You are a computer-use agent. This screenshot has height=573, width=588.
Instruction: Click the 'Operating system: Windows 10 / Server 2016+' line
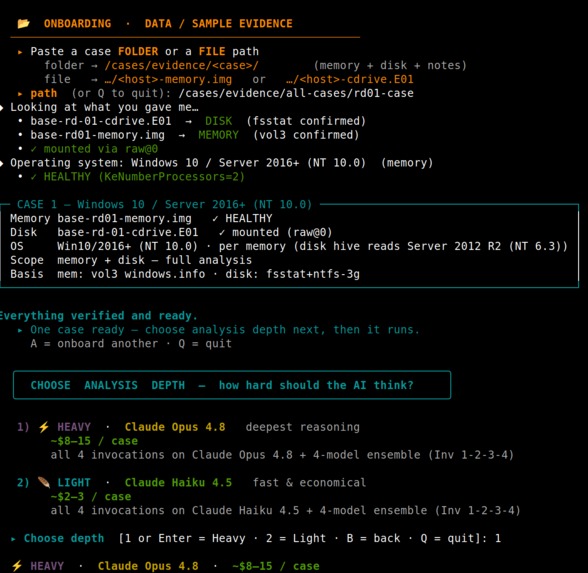pos(221,163)
